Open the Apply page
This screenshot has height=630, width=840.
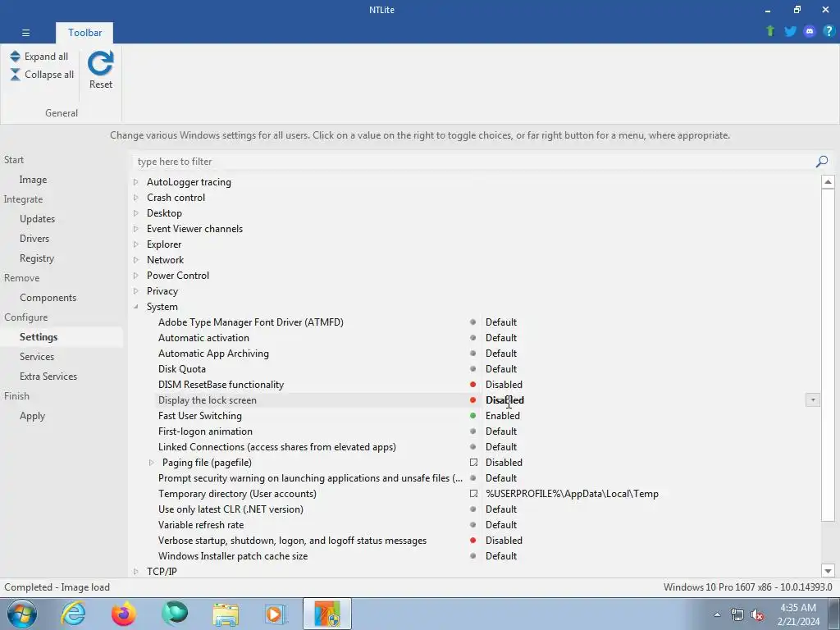[32, 416]
